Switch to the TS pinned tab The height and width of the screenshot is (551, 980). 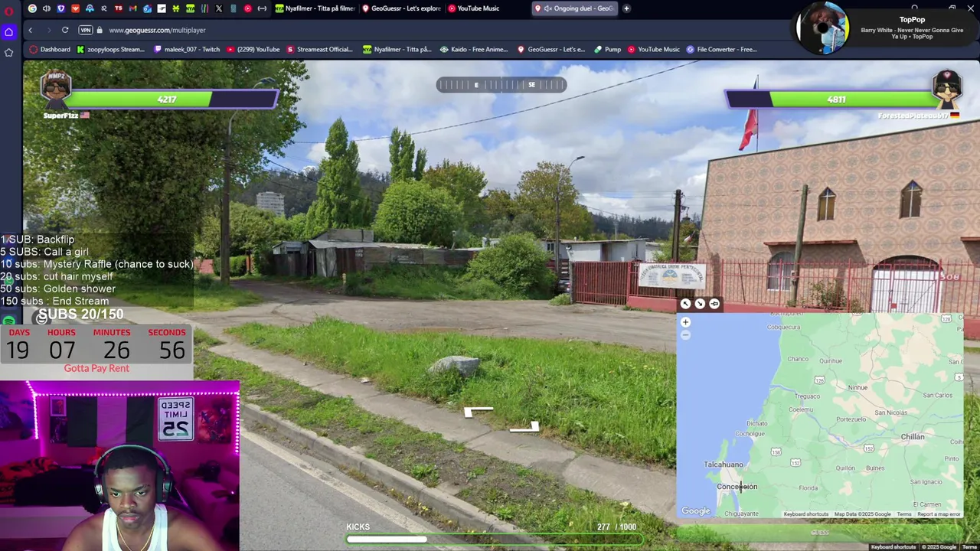(x=119, y=8)
